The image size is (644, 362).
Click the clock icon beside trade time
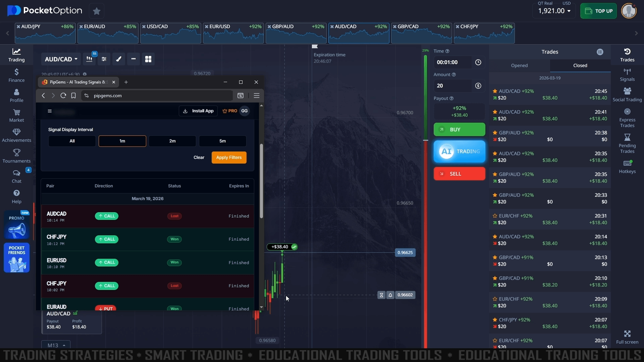coord(478,62)
